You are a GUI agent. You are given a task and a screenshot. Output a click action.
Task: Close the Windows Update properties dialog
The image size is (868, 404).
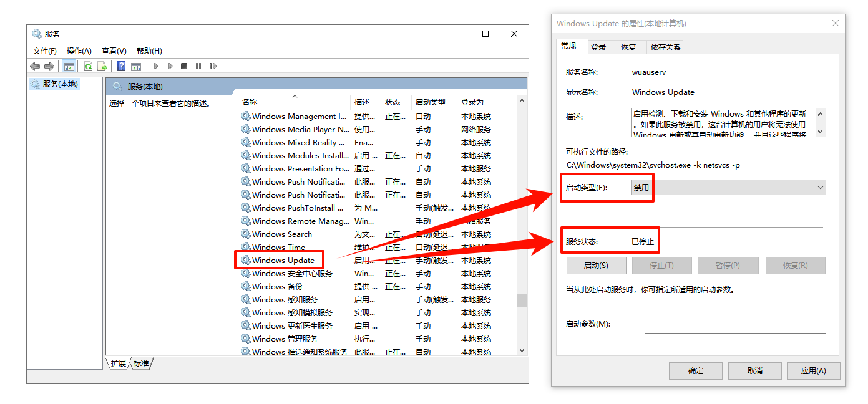click(836, 23)
